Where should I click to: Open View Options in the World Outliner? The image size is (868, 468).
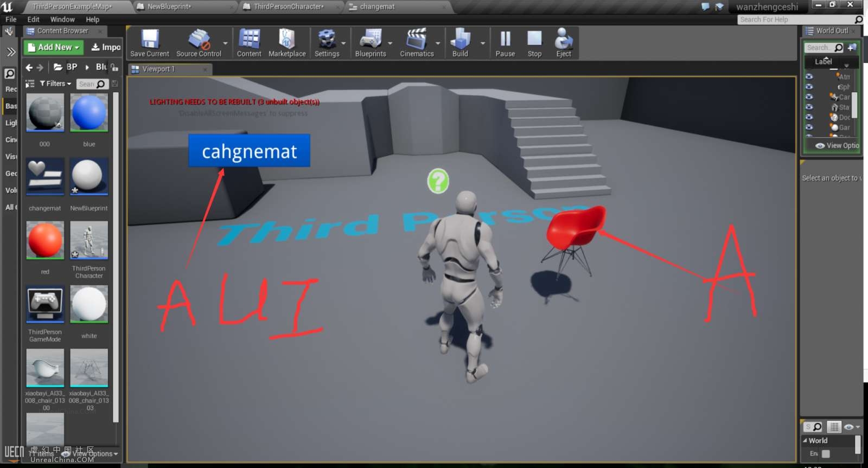point(837,145)
